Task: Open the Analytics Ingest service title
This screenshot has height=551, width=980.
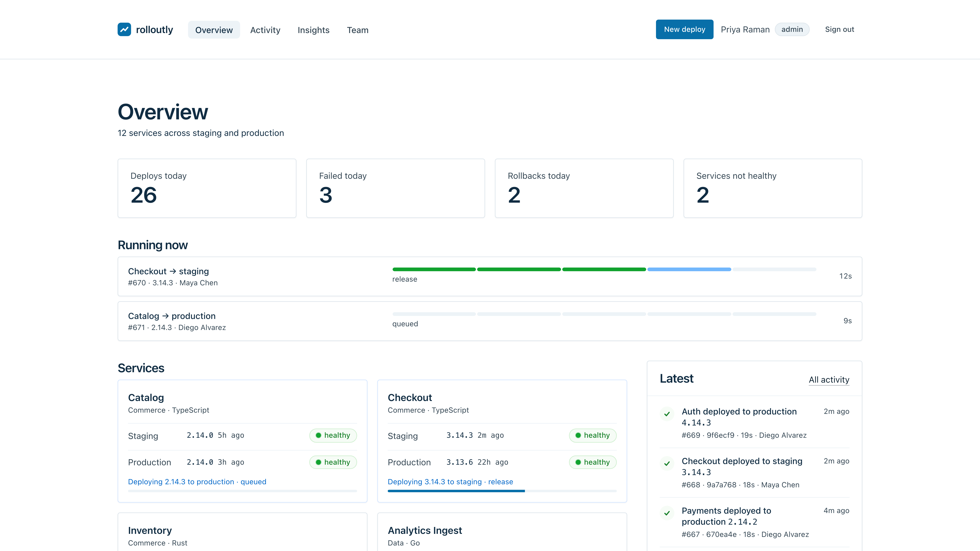Action: coord(425,530)
